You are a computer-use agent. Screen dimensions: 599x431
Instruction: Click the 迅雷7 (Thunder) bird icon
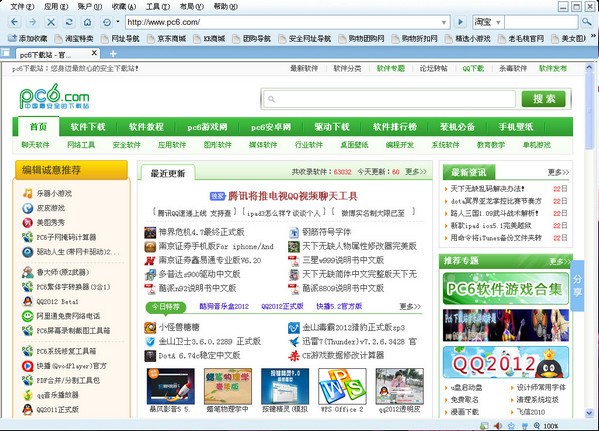click(x=293, y=341)
